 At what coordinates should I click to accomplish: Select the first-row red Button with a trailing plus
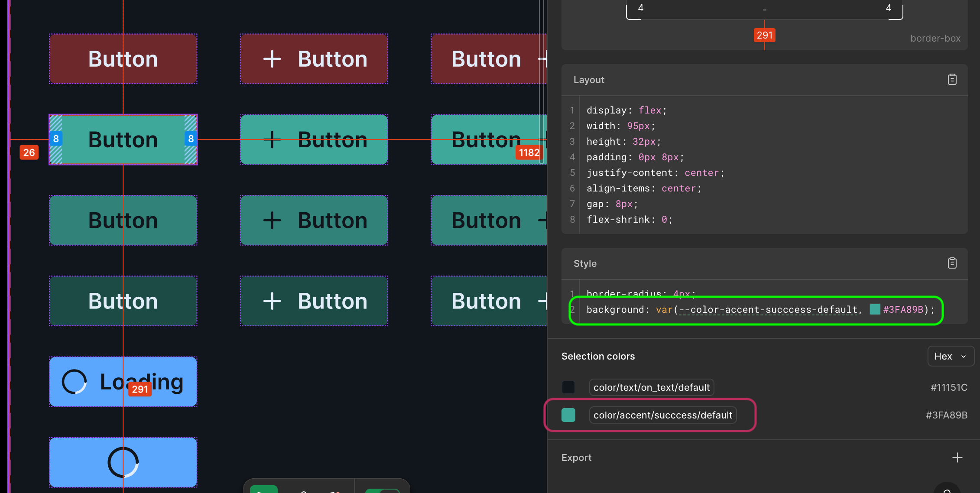click(x=489, y=59)
